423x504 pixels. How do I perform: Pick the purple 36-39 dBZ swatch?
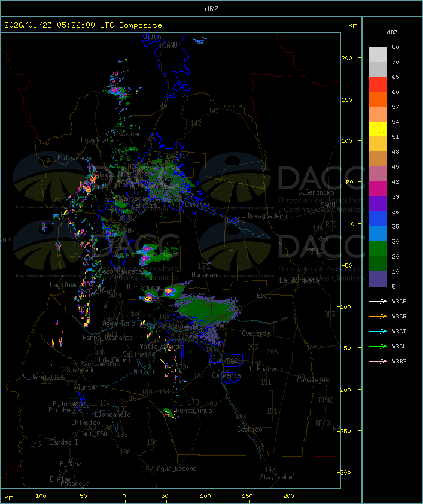(378, 204)
